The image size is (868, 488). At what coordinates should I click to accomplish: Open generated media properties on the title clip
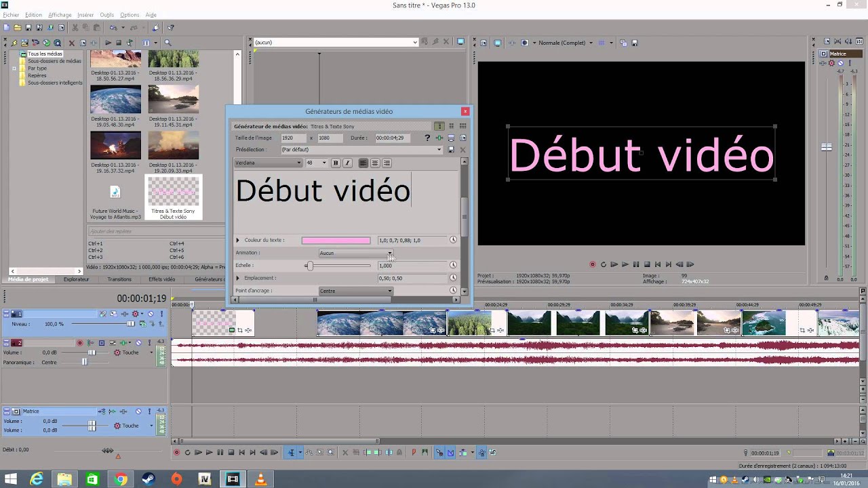231,330
